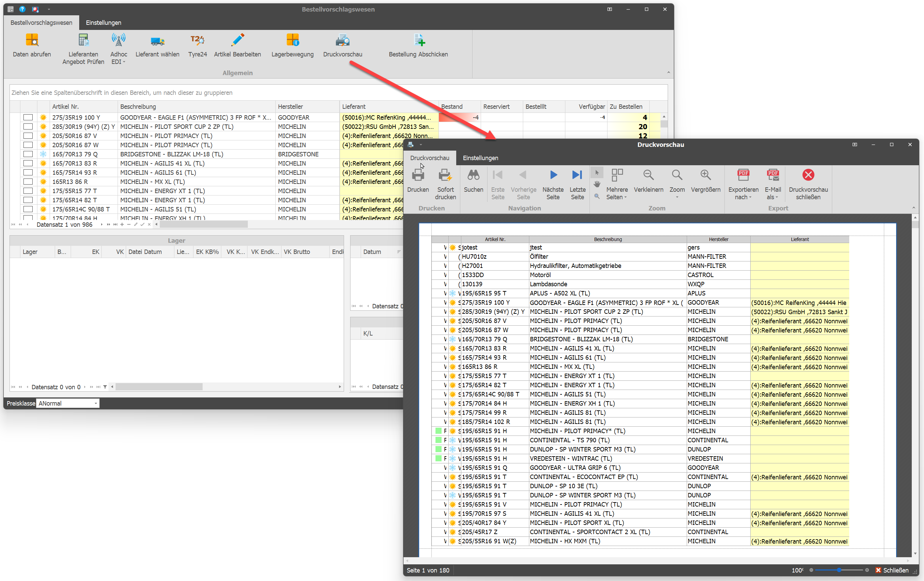924x581 pixels.
Task: Sort by Artikel Nr. column header
Action: pos(84,107)
